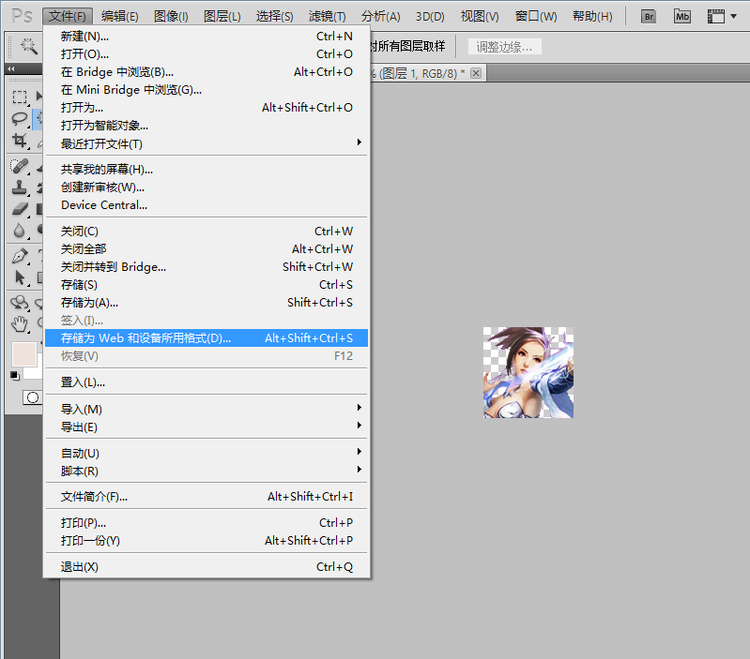Select the Blur tool
Screen dimensions: 750x659
[x=20, y=231]
